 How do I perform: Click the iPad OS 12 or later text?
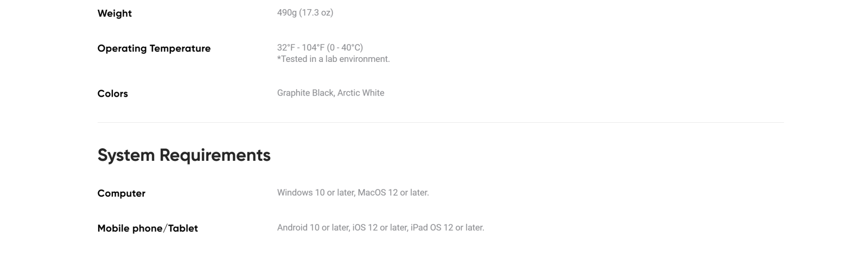447,227
